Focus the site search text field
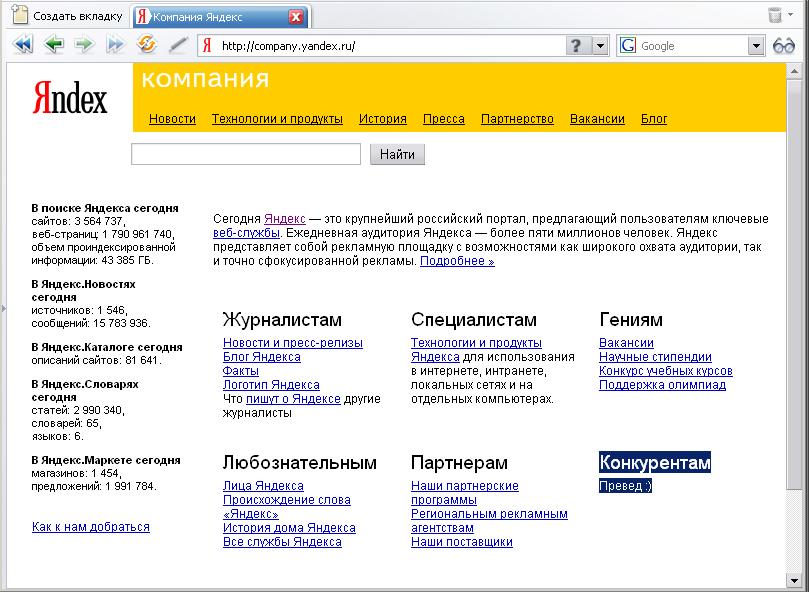 tap(246, 154)
